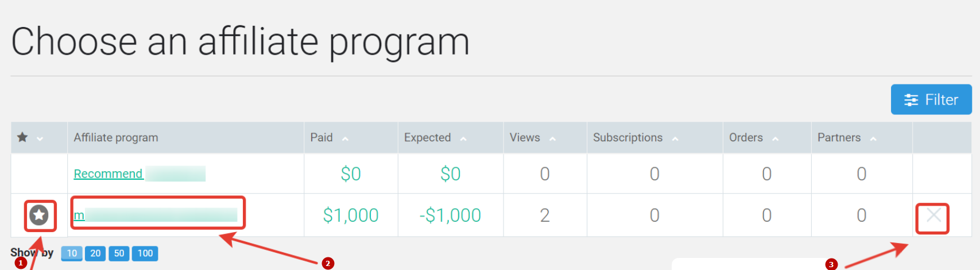Sort table by Orders column arrow
The image size is (980, 270).
point(775,138)
